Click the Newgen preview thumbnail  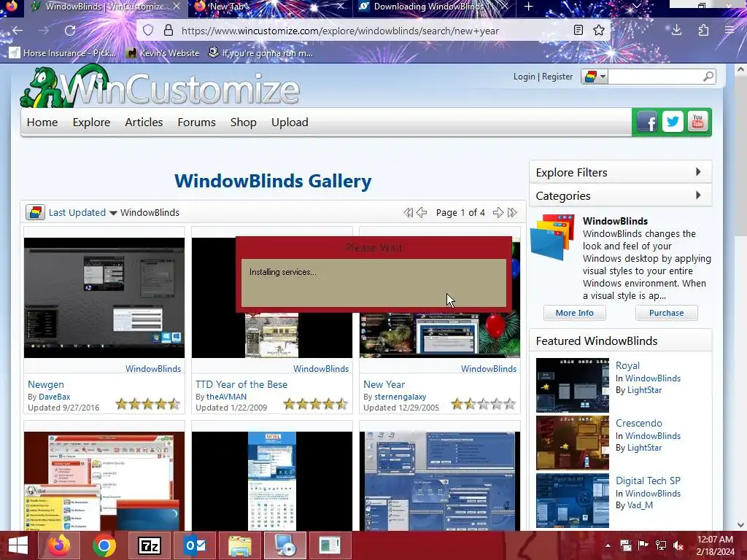point(104,297)
